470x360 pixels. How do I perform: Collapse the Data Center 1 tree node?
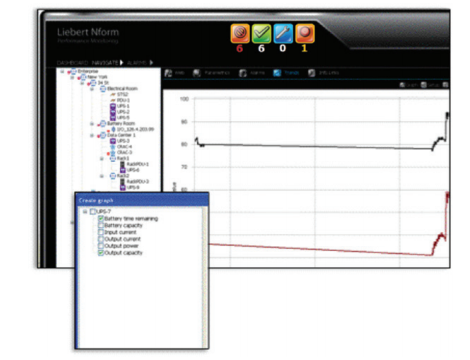[x=92, y=135]
